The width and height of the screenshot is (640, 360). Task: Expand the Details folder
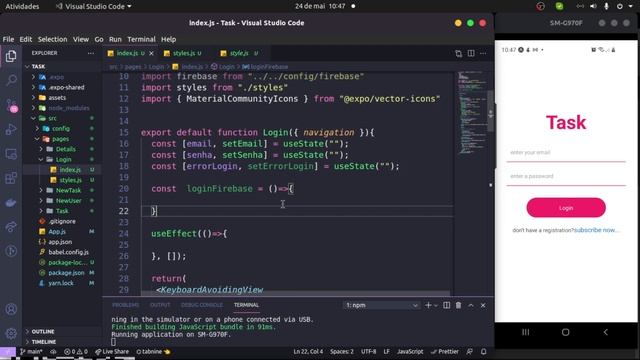click(x=41, y=149)
